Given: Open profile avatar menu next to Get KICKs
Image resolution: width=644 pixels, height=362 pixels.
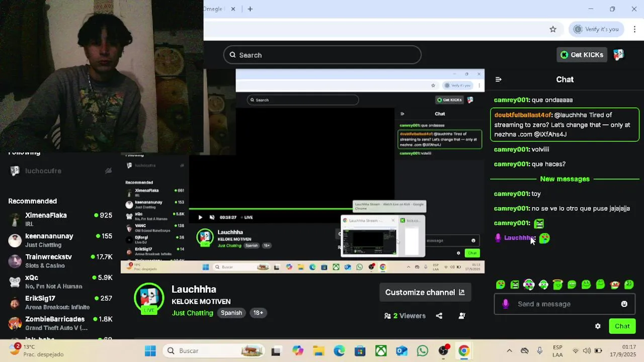Looking at the screenshot, I should [x=619, y=55].
